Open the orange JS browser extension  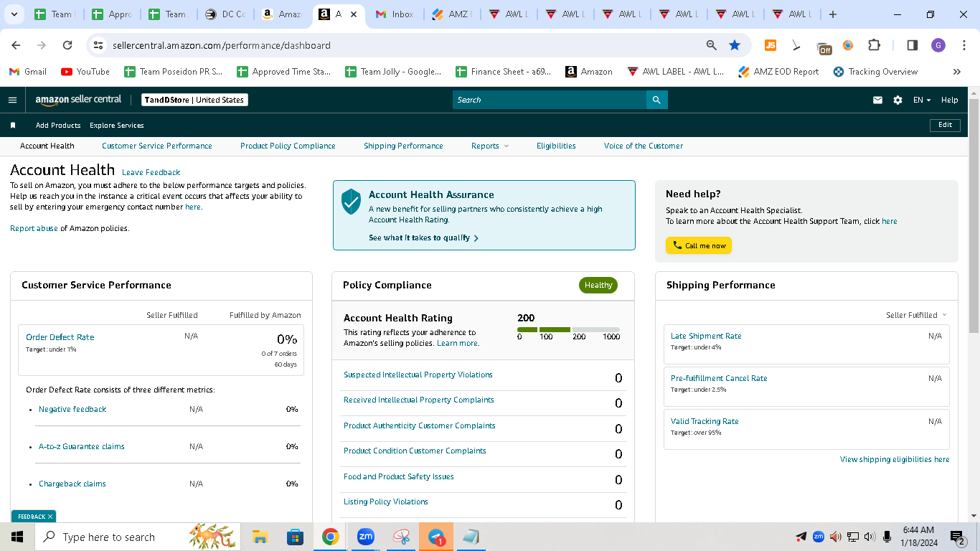click(771, 45)
